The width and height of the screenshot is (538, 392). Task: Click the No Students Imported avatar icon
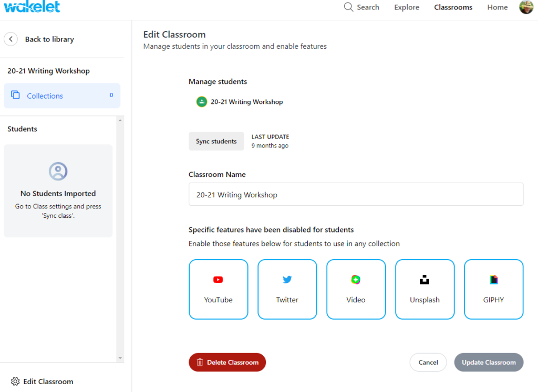[x=58, y=171]
